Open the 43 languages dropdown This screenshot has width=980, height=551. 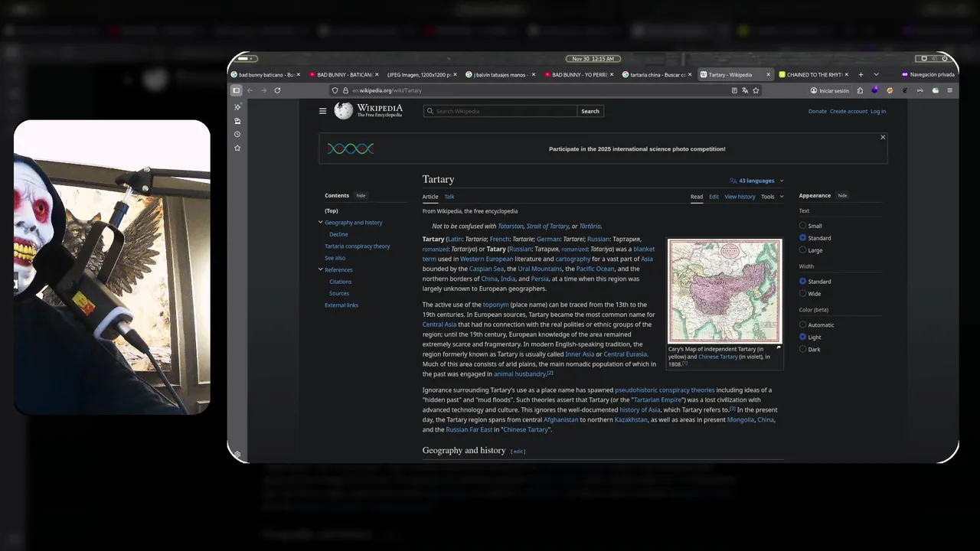[x=757, y=181]
